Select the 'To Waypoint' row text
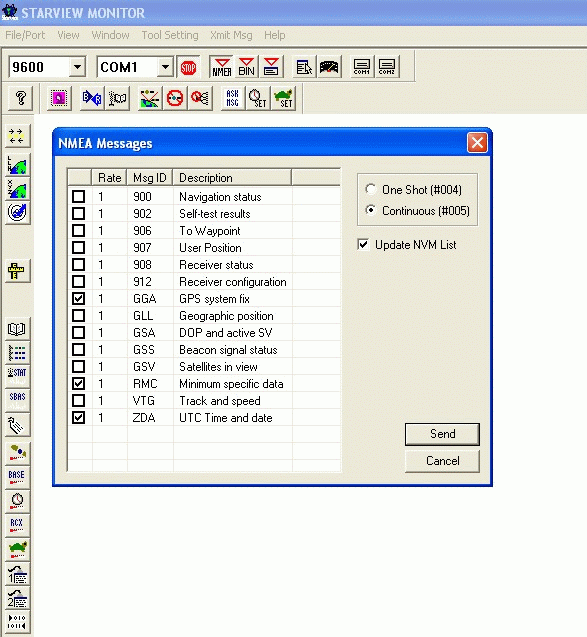Viewport: 587px width, 637px height. (x=210, y=231)
